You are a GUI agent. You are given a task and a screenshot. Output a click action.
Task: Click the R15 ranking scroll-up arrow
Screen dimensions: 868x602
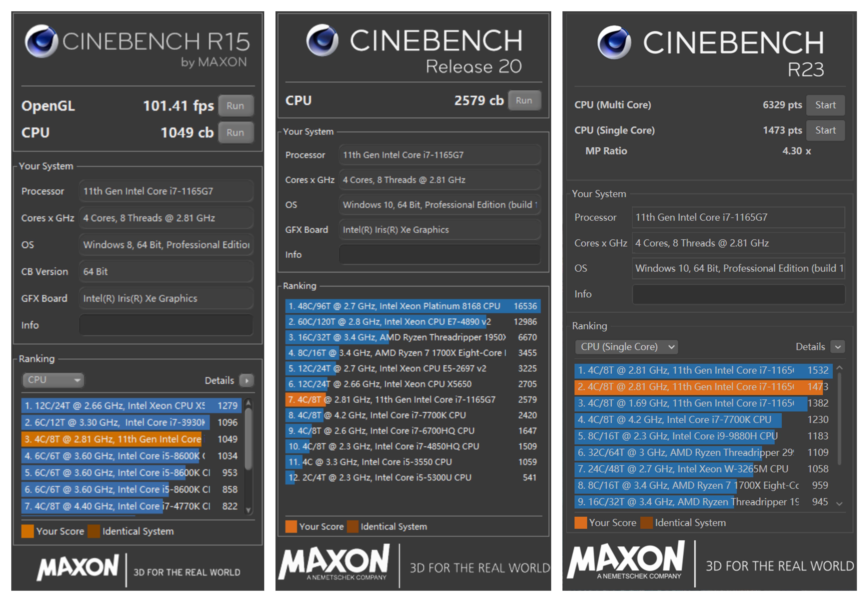point(248,403)
